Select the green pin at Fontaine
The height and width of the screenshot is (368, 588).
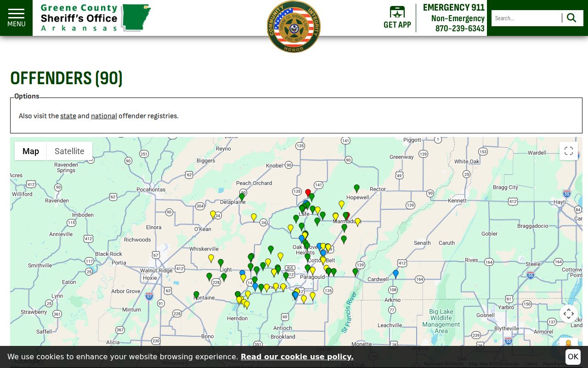pos(196,295)
